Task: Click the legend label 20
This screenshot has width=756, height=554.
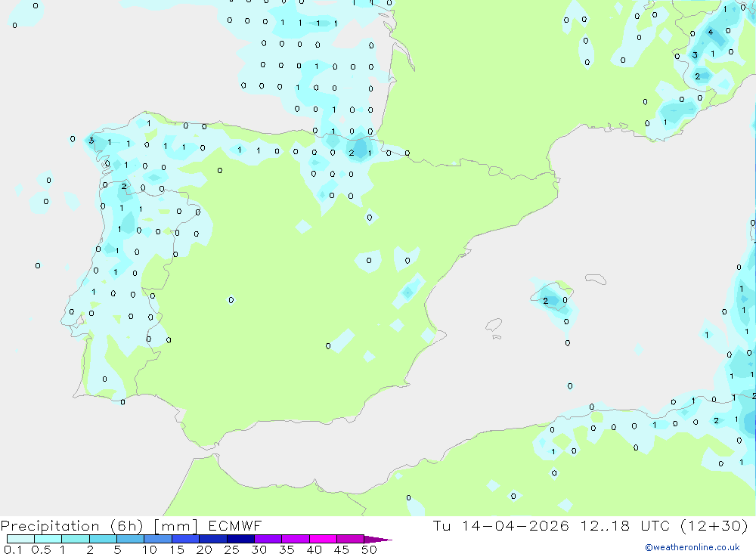Action: (x=204, y=549)
